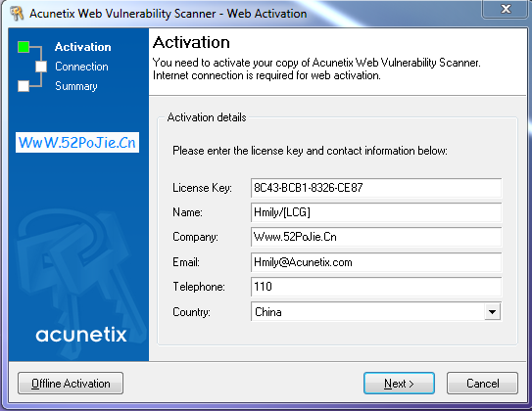Click the key watermark graphic in sidebar
The image size is (532, 411).
pos(79,271)
